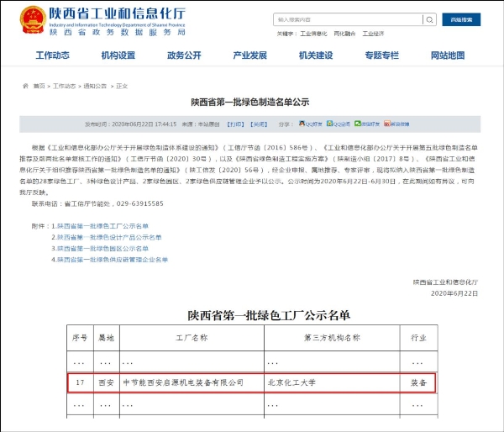The image size is (504, 432).
Task: Open the 政务公开 navigation menu
Action: coord(184,56)
